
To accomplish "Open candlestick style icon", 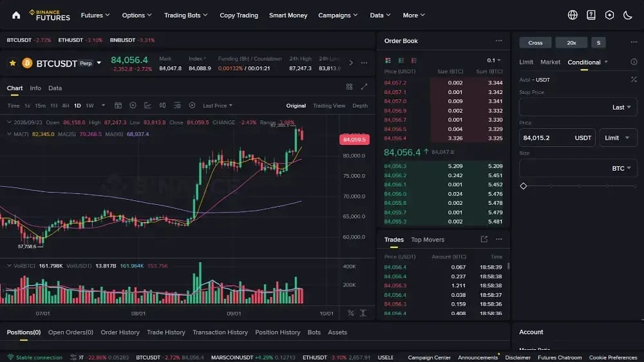I will [163, 106].
